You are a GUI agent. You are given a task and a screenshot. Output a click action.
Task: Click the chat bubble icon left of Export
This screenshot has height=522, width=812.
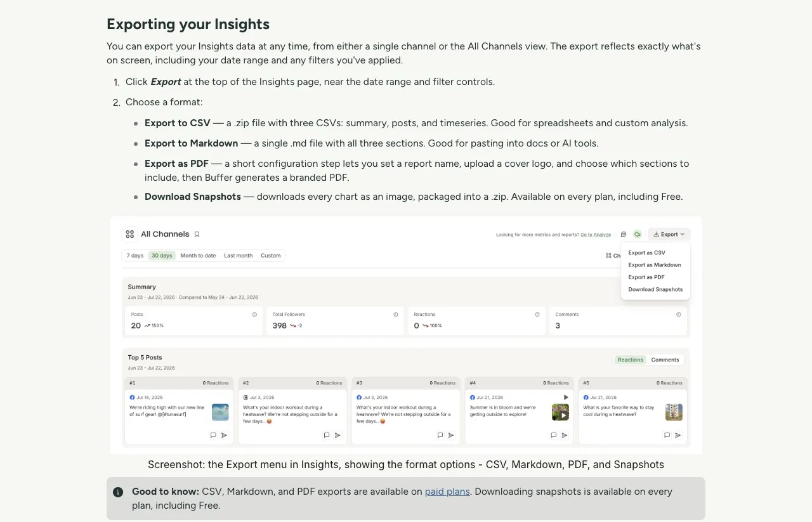click(x=624, y=234)
